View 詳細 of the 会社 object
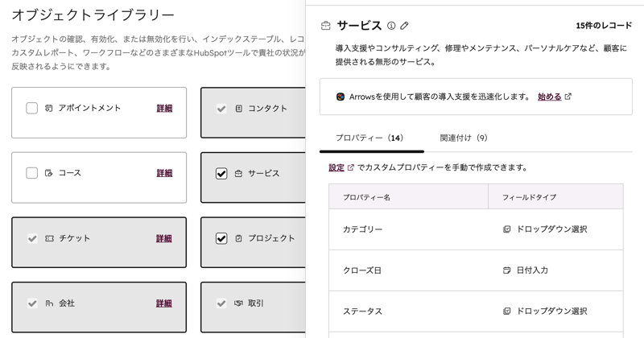Screen dimensions: 644x338 [x=164, y=303]
